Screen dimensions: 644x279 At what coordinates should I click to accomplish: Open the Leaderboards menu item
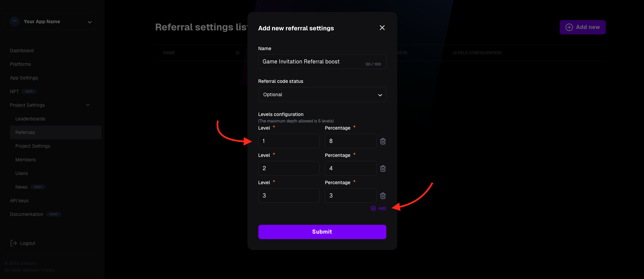(x=30, y=119)
